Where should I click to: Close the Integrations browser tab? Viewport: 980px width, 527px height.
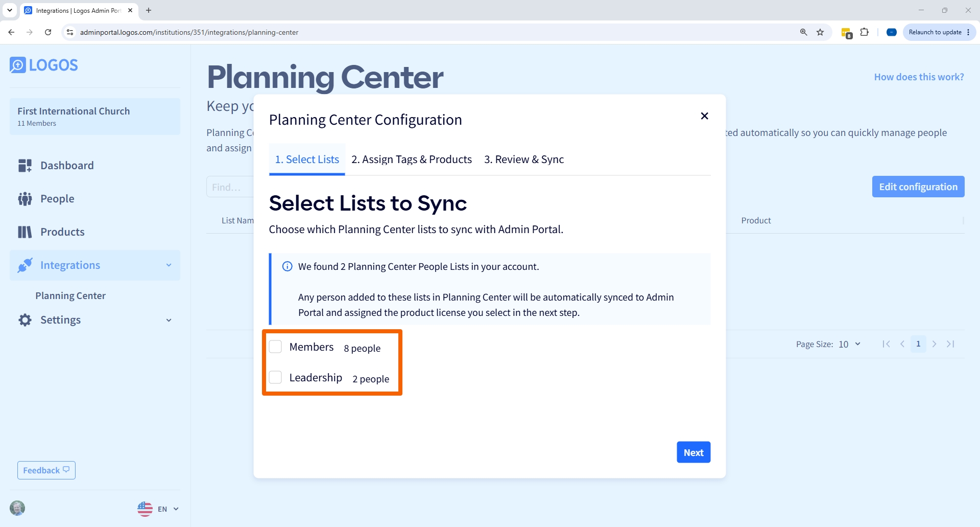[130, 10]
